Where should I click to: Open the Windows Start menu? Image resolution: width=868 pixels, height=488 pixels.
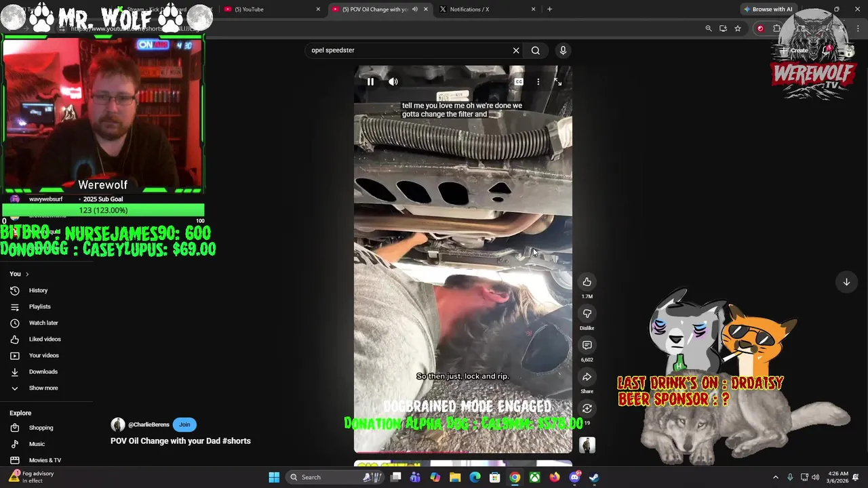tap(274, 477)
